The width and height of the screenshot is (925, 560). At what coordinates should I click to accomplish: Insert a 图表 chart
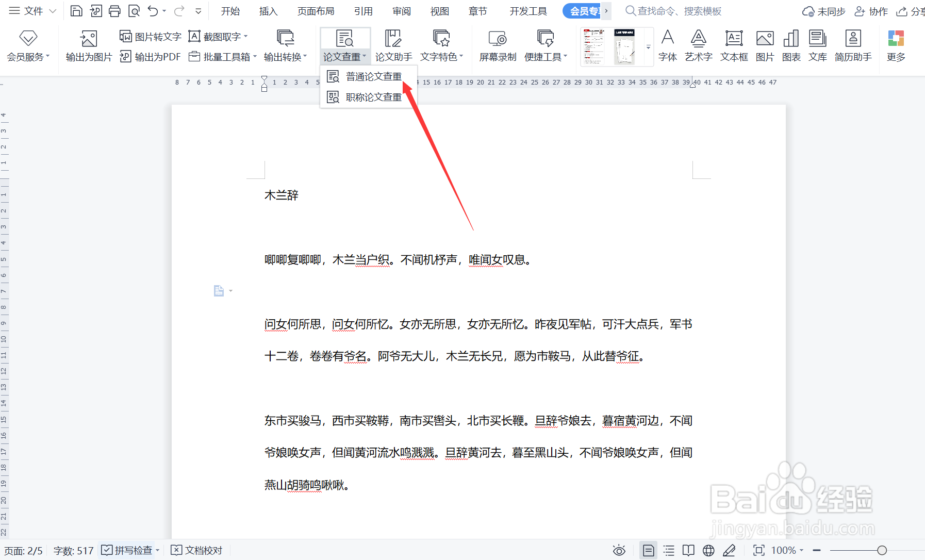(x=790, y=45)
